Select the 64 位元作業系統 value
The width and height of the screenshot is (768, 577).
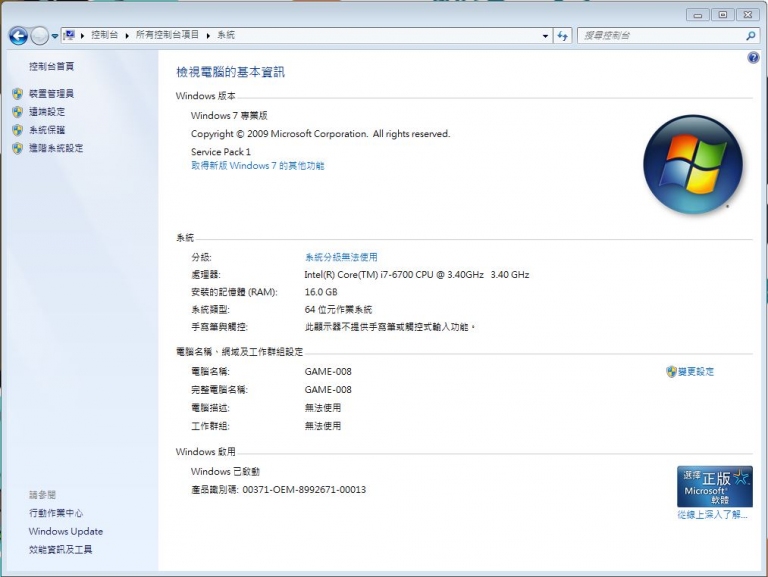pyautogui.click(x=338, y=310)
